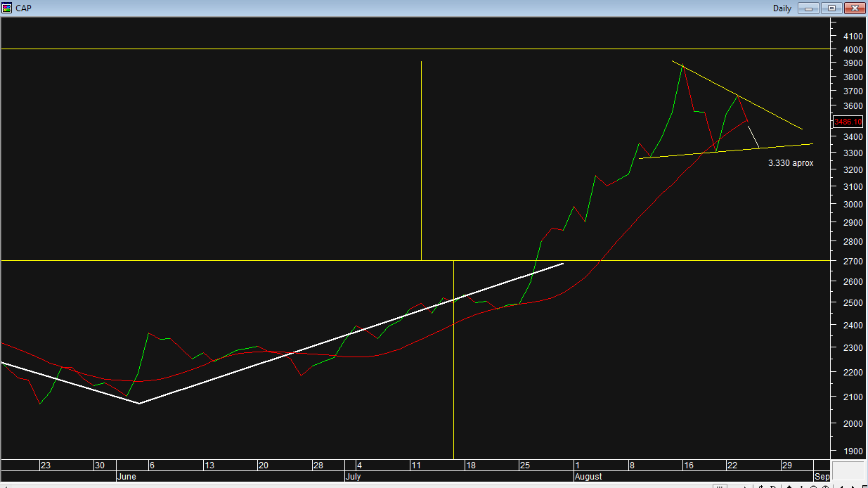Select the falling white trendline in early June
The width and height of the screenshot is (868, 488).
tap(70, 383)
